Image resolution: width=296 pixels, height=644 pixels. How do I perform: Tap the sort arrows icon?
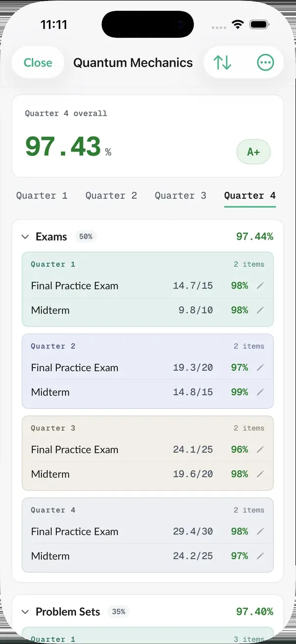[x=222, y=63]
